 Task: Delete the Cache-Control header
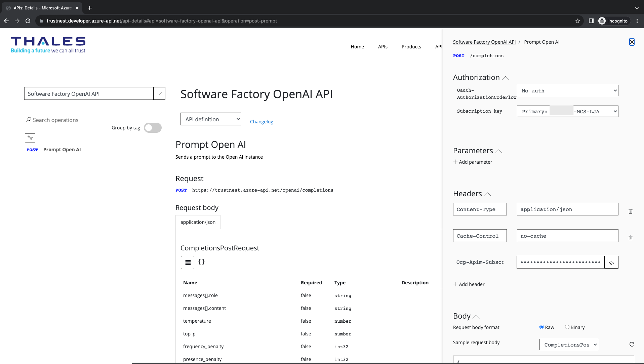tap(631, 238)
